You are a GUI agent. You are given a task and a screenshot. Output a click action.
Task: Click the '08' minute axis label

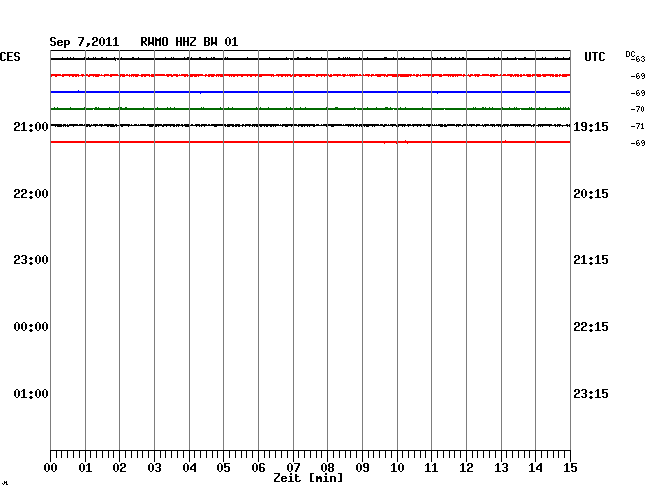(x=327, y=467)
